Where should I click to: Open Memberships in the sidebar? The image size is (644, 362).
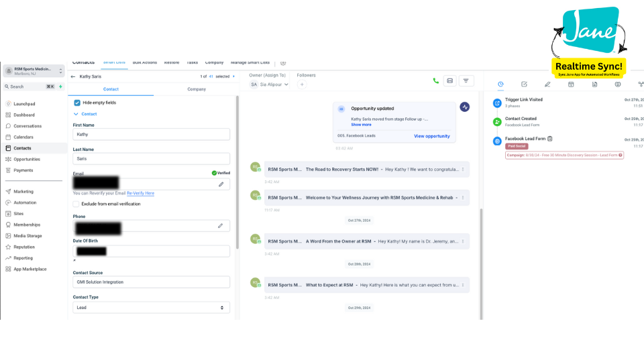pos(27,225)
